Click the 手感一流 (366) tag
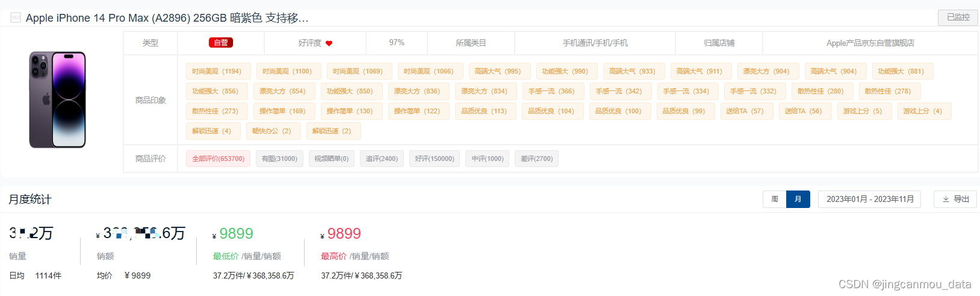This screenshot has width=980, height=296. pyautogui.click(x=553, y=91)
